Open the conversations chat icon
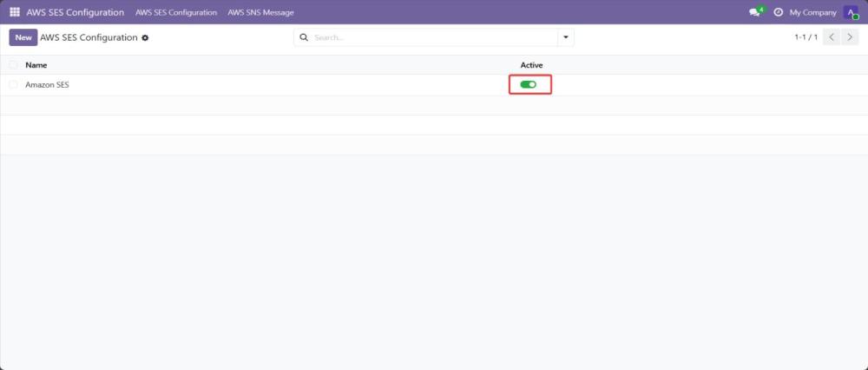 click(x=754, y=12)
